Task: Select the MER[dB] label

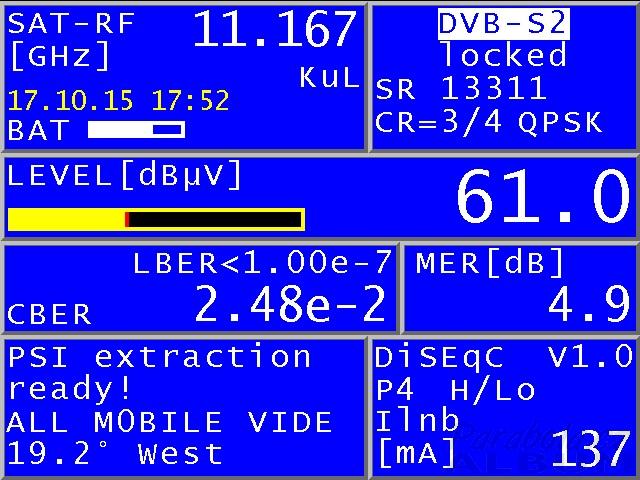Action: click(x=489, y=263)
